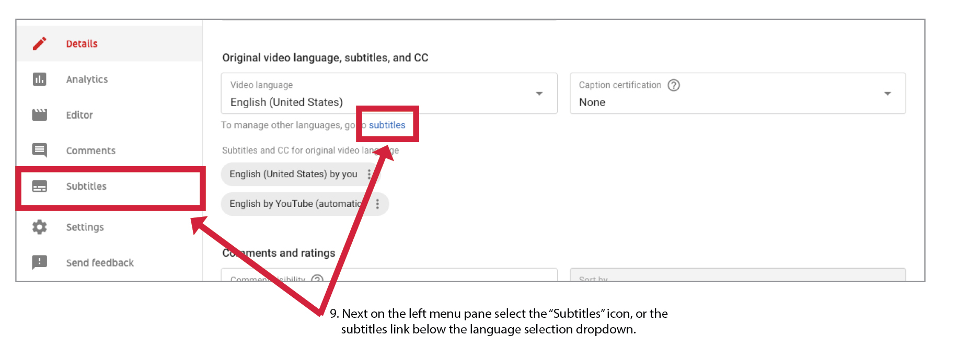Open the Editor menu item
Screen dimensions: 980x358
[x=79, y=115]
